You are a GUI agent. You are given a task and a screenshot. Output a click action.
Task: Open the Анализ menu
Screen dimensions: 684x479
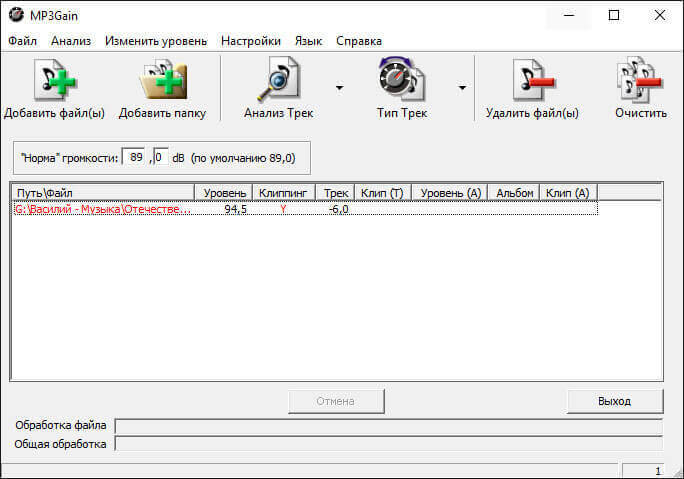(x=71, y=41)
